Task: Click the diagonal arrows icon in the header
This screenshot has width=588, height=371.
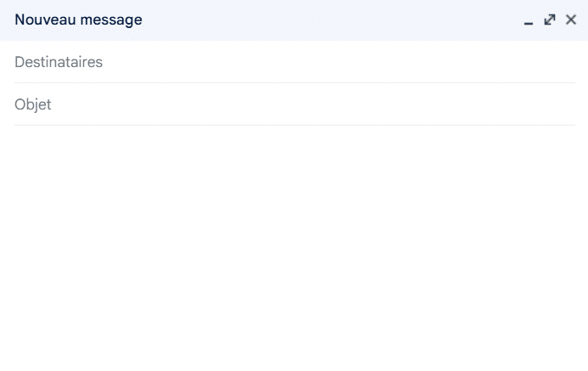Action: click(550, 20)
